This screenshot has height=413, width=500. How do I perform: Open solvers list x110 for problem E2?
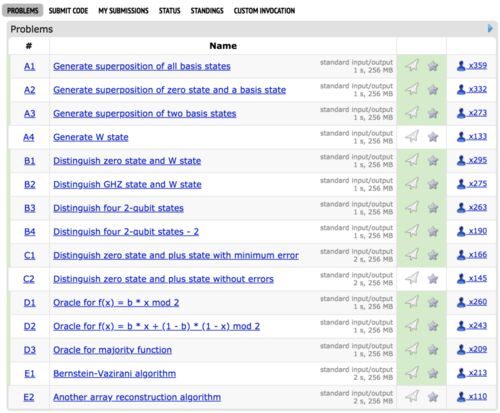472,397
